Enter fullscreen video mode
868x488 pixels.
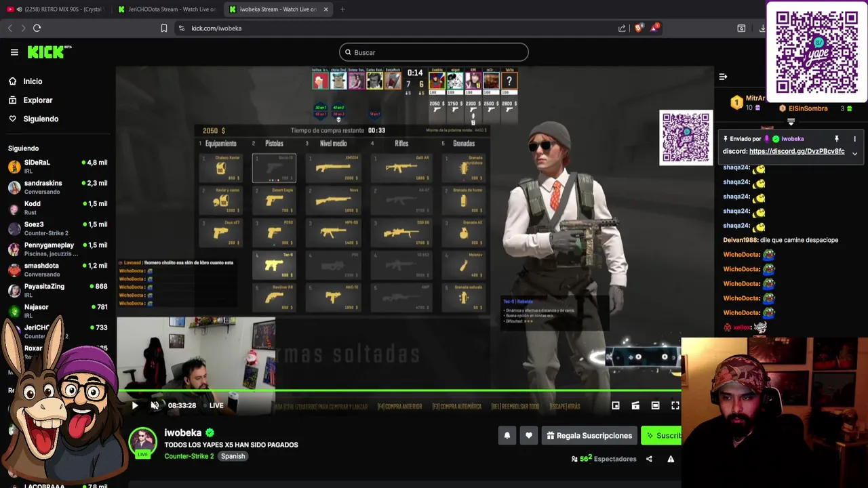(x=675, y=405)
